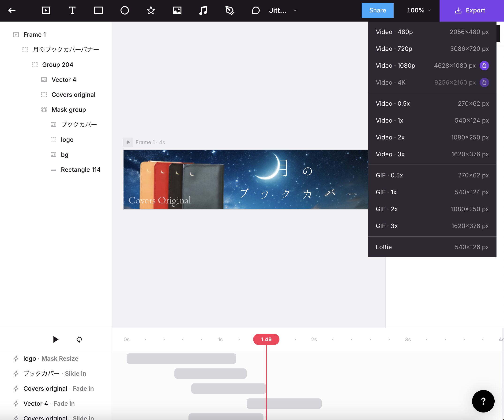Add audio with the music note icon
Image resolution: width=504 pixels, height=420 pixels.
click(x=203, y=10)
